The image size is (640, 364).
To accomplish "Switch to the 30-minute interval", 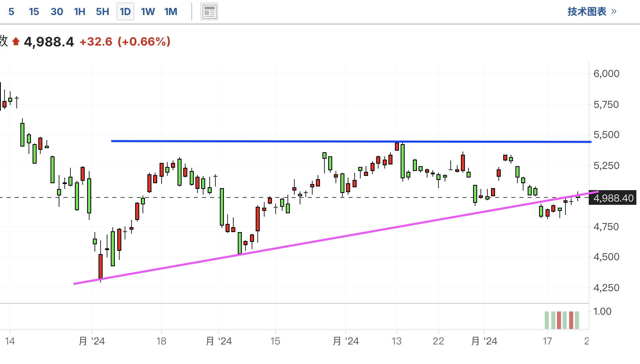I will click(57, 12).
